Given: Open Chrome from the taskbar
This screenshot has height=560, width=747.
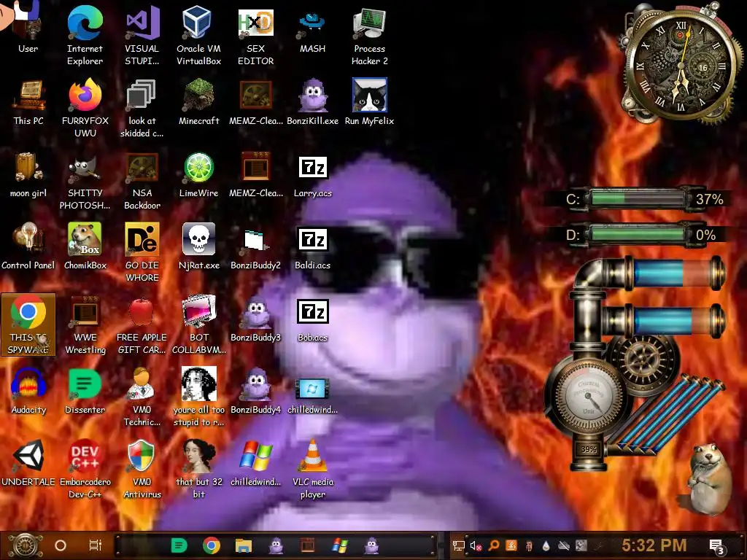Looking at the screenshot, I should click(211, 545).
